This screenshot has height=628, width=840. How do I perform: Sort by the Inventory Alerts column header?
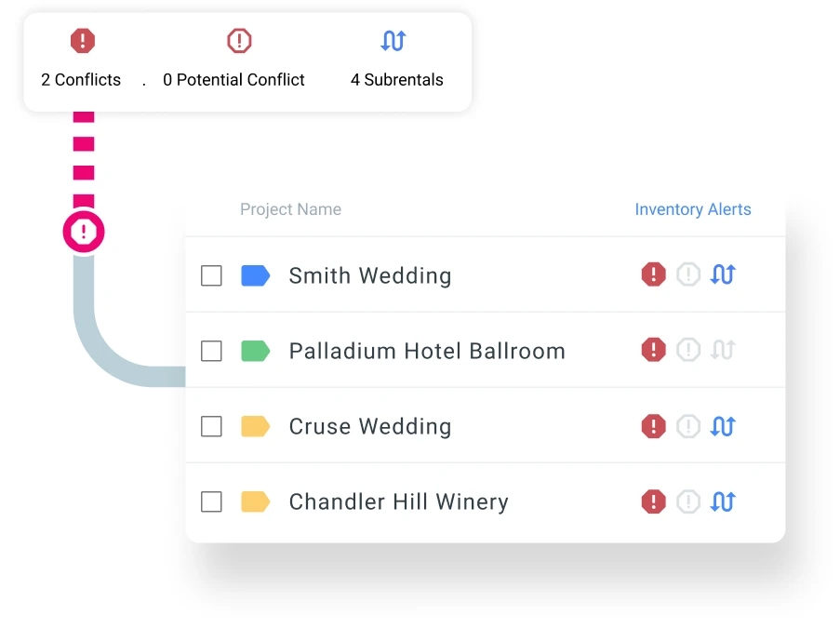click(692, 209)
